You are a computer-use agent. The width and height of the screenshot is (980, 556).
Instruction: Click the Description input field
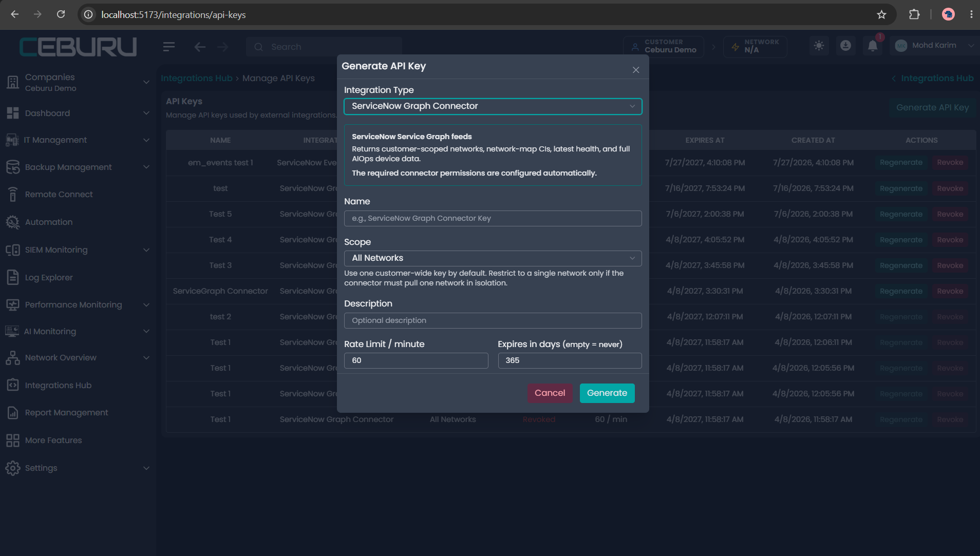tap(493, 320)
